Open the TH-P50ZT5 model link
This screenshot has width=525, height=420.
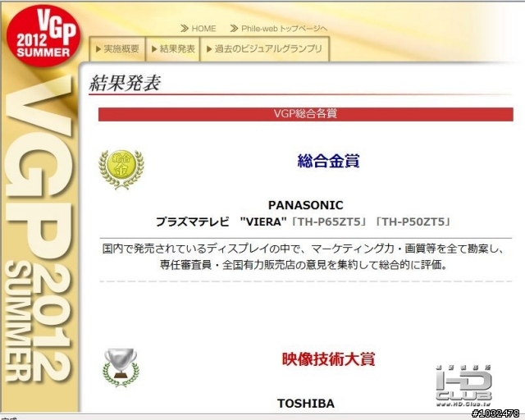click(x=413, y=221)
